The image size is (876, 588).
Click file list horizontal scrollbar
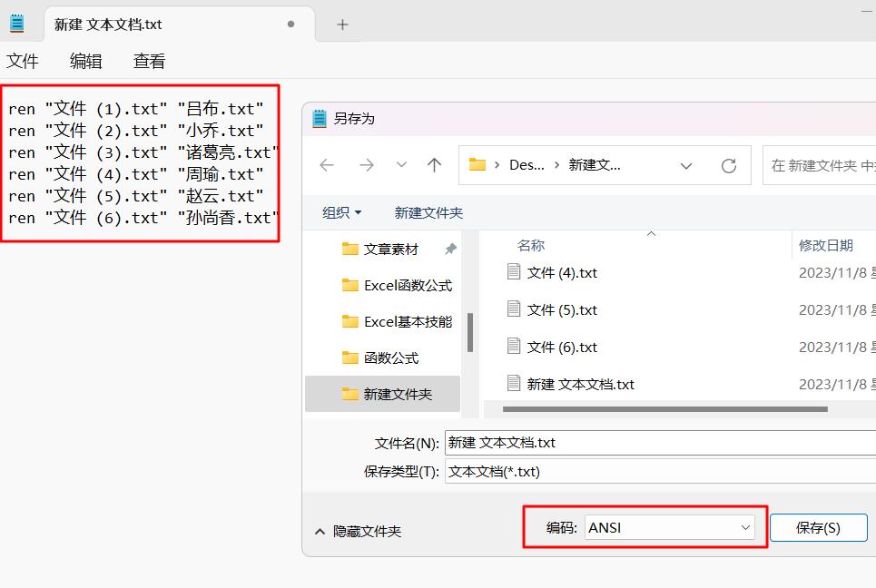(664, 408)
